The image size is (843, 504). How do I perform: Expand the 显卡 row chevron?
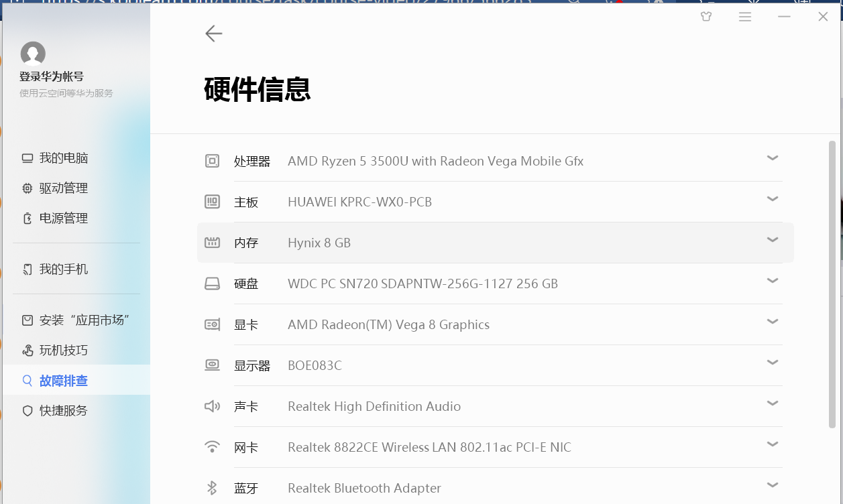[773, 322]
